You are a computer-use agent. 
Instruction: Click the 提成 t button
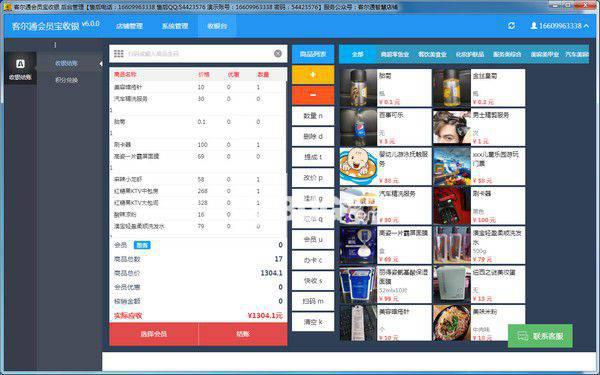(x=313, y=157)
